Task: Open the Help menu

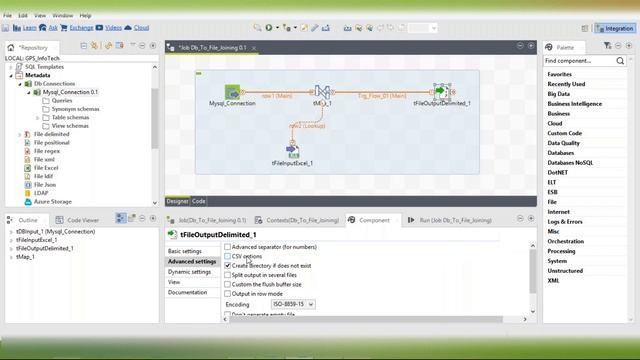Action: point(85,16)
